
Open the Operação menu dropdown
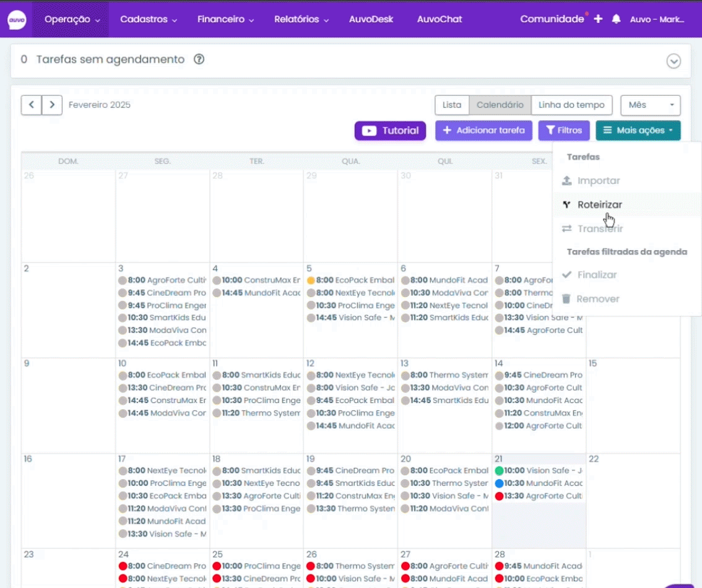coord(71,19)
